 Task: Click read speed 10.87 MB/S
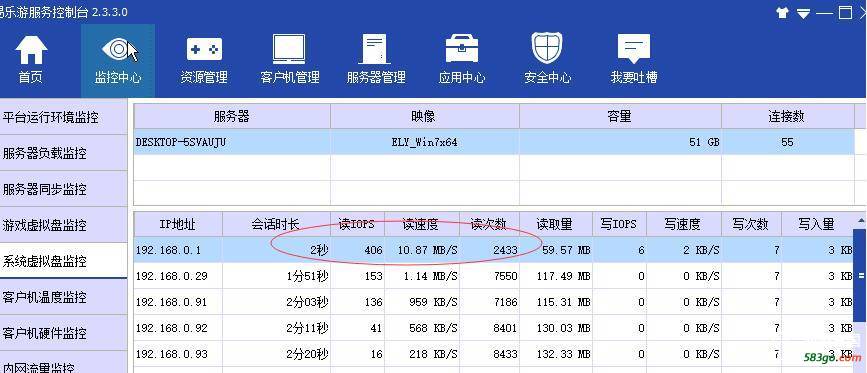tap(427, 250)
